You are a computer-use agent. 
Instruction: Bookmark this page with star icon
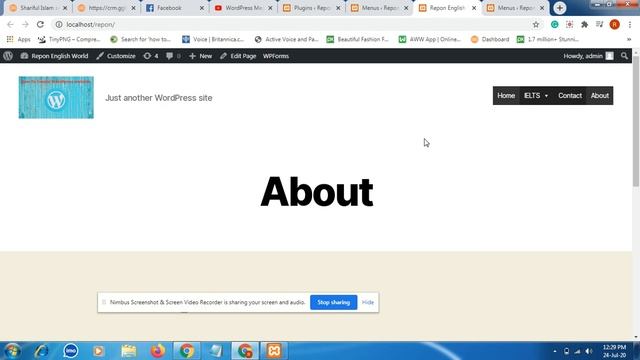click(x=536, y=24)
